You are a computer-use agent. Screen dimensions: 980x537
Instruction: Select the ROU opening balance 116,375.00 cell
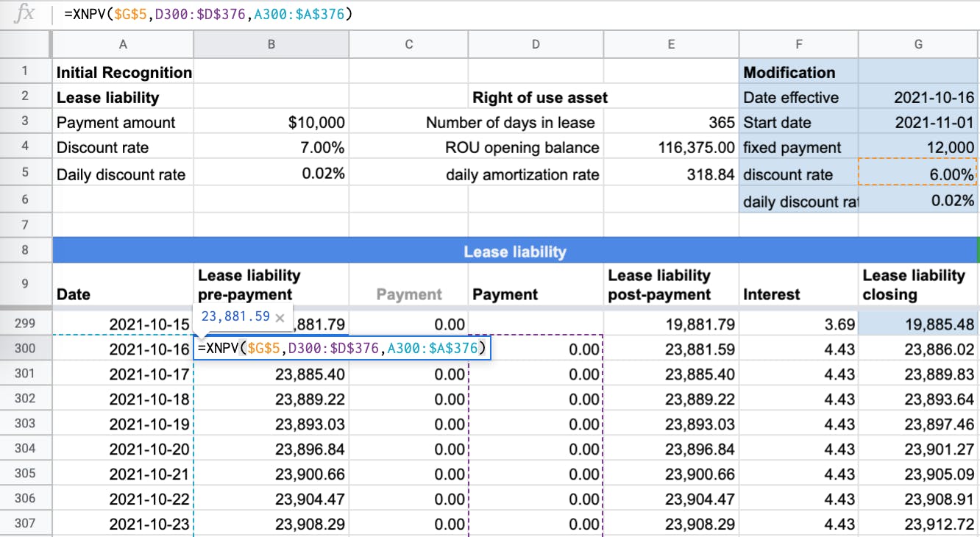pyautogui.click(x=671, y=149)
